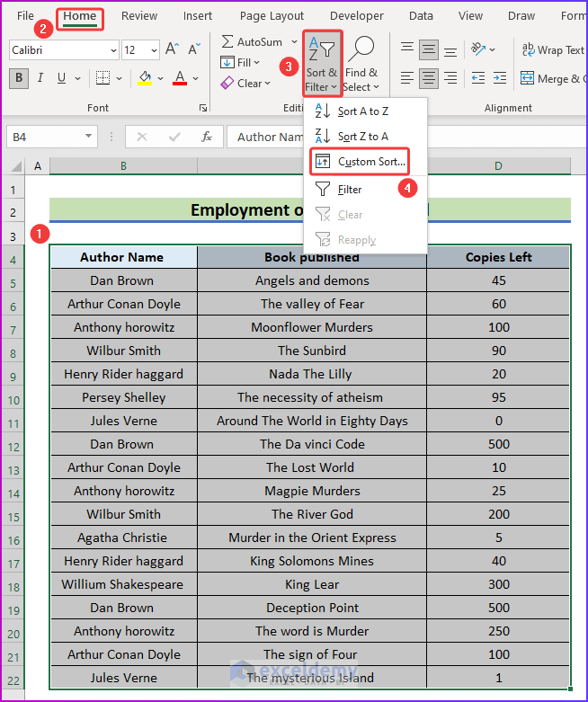Switch to the Page Layout tab

[x=272, y=16]
